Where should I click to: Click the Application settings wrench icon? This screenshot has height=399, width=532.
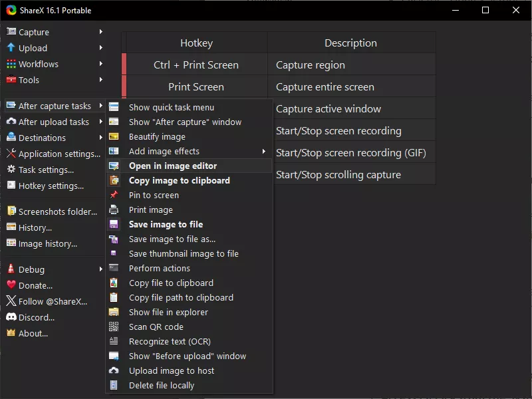[x=11, y=154]
